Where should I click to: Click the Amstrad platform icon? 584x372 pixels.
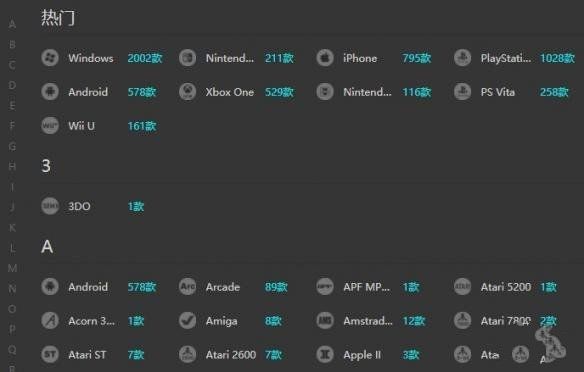[x=325, y=321]
